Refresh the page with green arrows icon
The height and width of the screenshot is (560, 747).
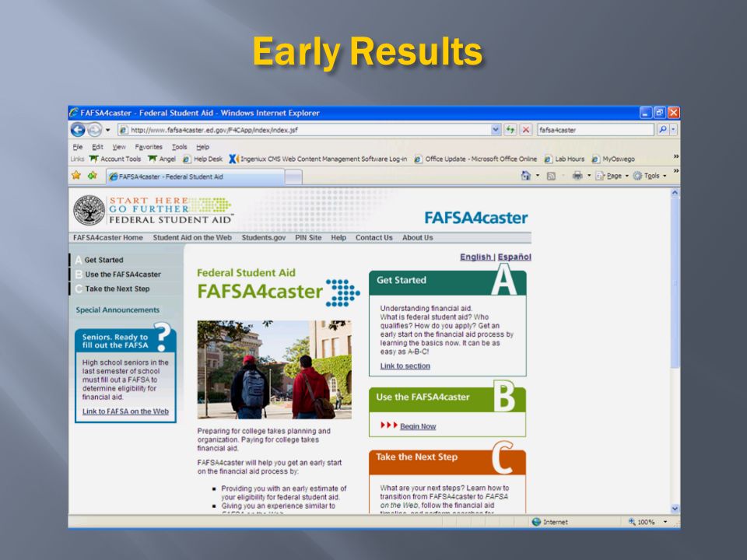pyautogui.click(x=510, y=130)
